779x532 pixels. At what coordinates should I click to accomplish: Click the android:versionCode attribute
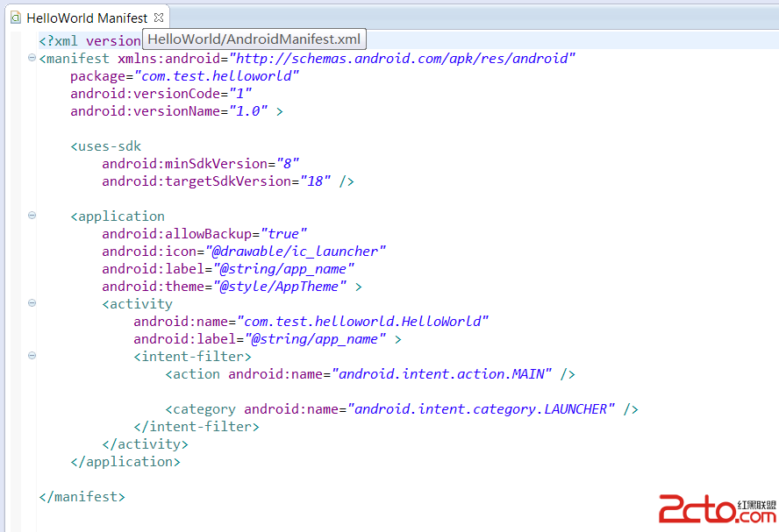click(x=147, y=94)
